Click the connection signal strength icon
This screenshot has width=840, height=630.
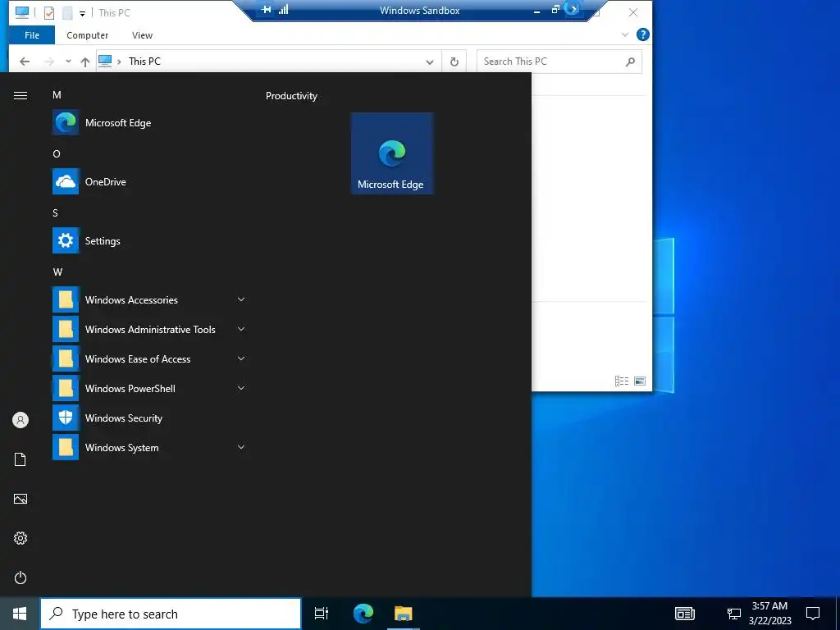[283, 10]
